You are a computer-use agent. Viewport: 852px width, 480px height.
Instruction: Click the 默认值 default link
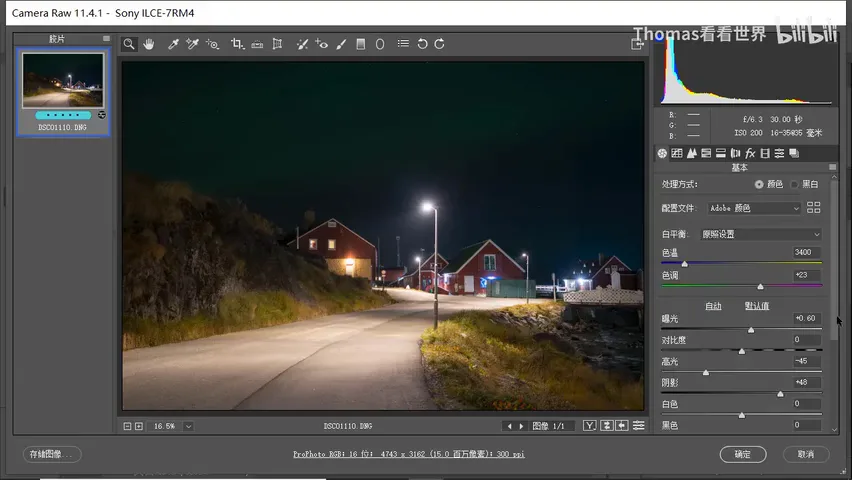point(756,306)
